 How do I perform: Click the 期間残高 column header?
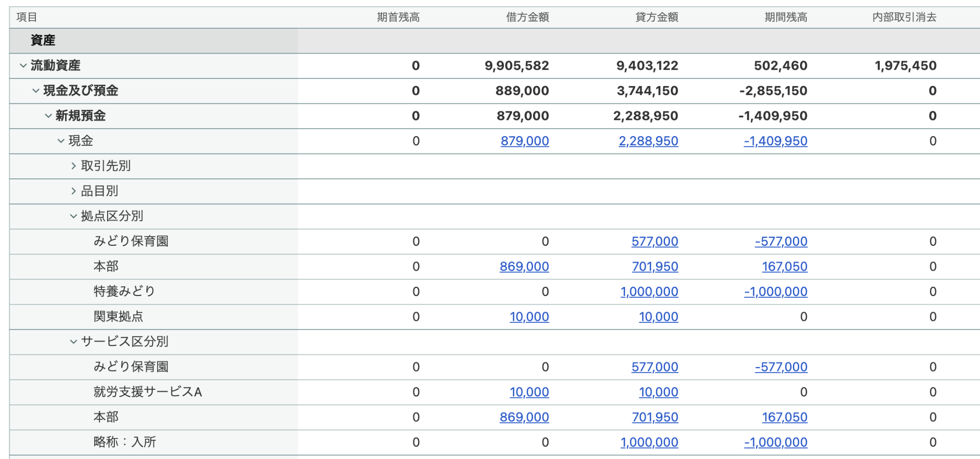[786, 17]
